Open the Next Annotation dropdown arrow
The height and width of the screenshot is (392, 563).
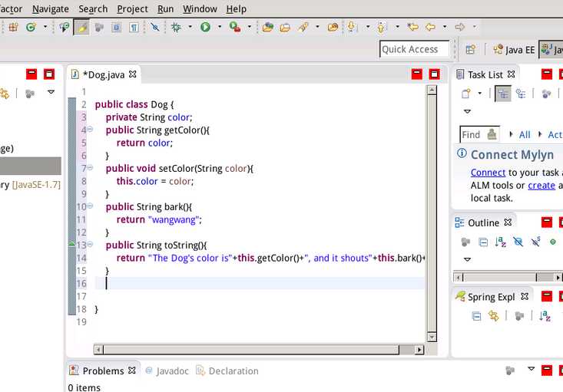point(368,27)
